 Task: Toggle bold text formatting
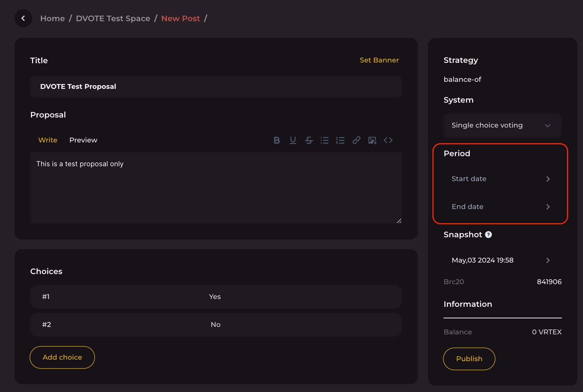(x=277, y=140)
